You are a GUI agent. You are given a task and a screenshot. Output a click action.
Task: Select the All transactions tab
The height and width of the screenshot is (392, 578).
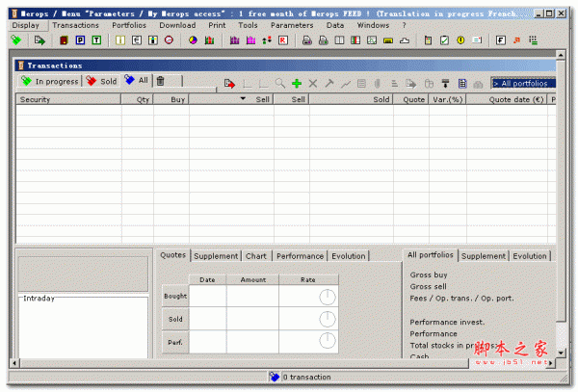pos(137,80)
